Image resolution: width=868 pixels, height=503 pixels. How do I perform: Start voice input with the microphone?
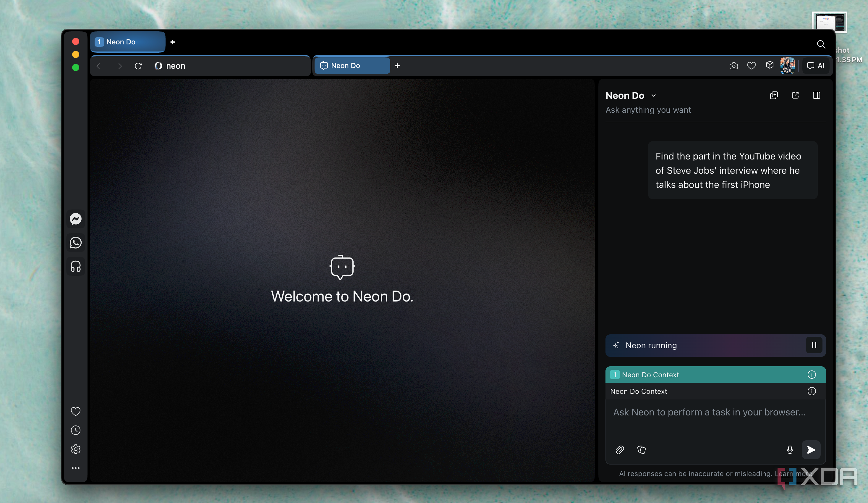790,449
